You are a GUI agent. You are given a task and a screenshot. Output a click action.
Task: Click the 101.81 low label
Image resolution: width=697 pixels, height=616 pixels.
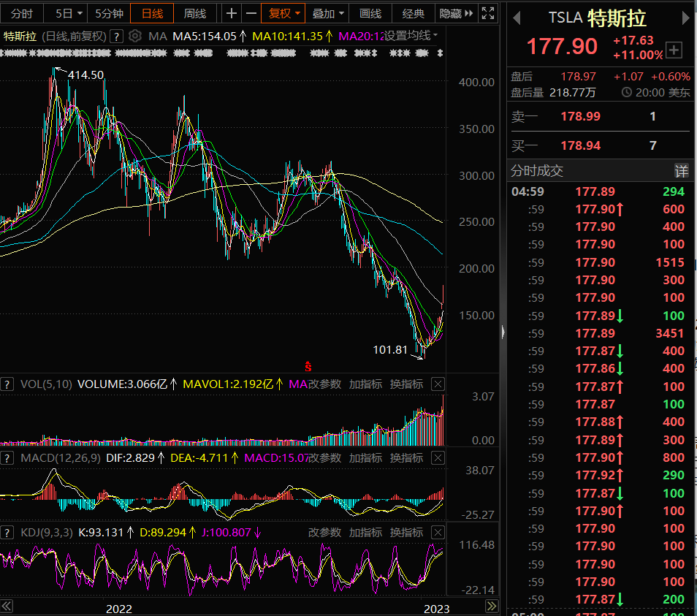390,350
